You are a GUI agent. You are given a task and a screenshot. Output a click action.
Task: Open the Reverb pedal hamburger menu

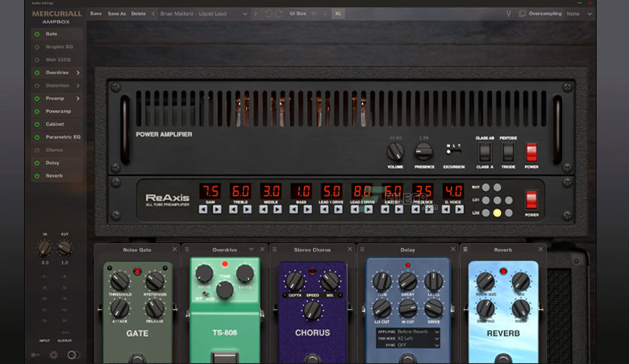click(x=465, y=249)
